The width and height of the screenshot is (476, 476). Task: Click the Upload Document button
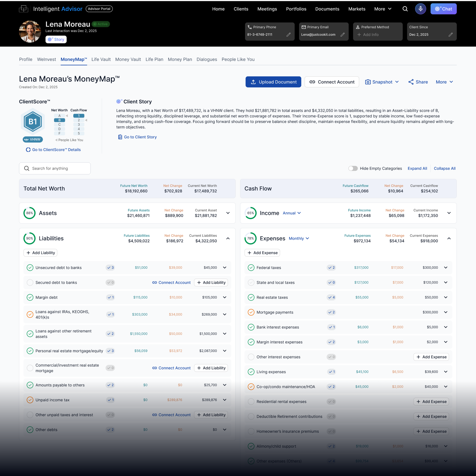click(273, 82)
